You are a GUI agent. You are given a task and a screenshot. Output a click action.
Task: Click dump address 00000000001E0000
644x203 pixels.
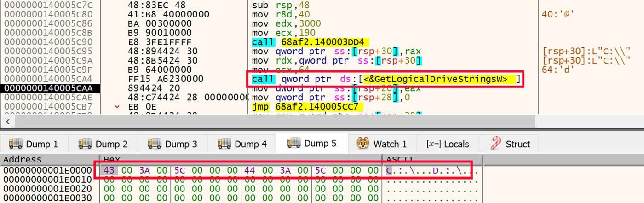pos(48,170)
